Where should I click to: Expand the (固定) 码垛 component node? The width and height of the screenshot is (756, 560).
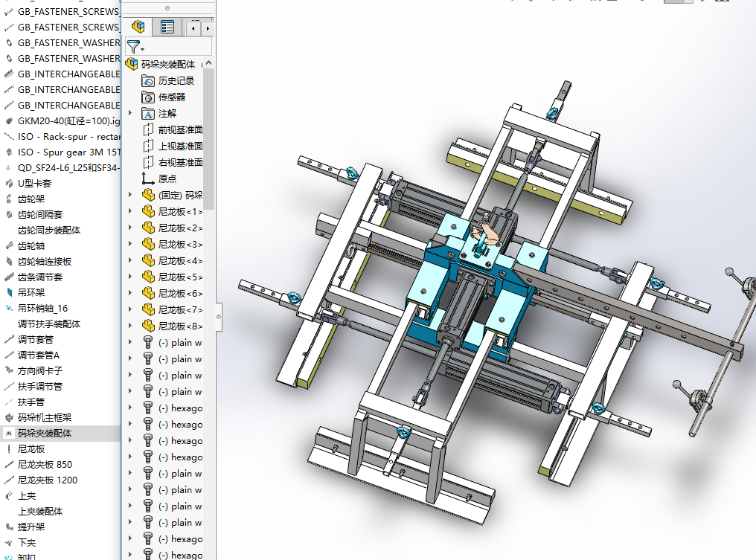pyautogui.click(x=130, y=195)
